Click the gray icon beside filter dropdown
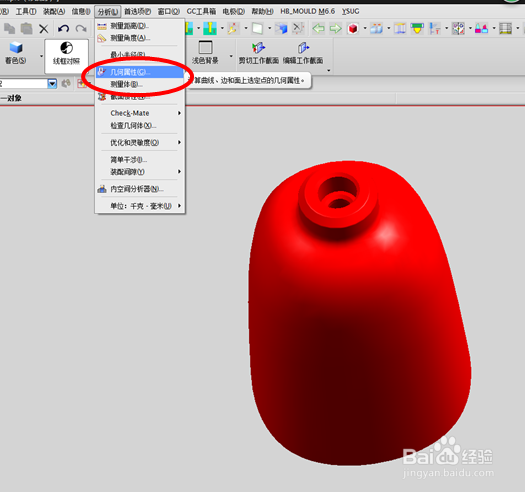Viewport: 525px width, 492px height. pyautogui.click(x=66, y=83)
